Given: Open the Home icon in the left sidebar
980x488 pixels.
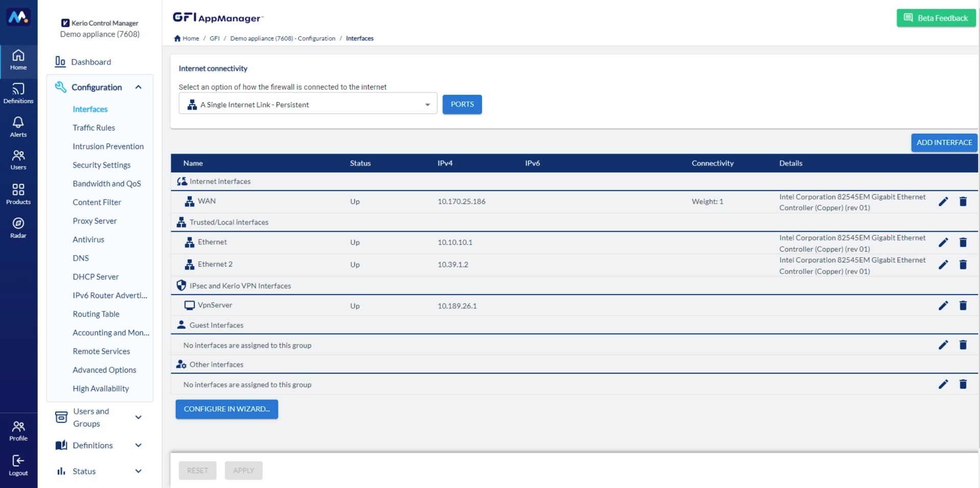Looking at the screenshot, I should 18,61.
